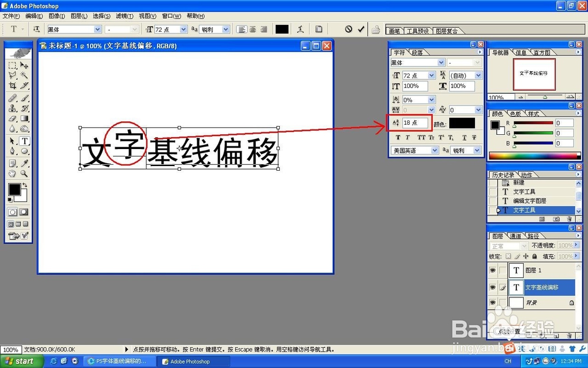Cancel current text edits
The width and height of the screenshot is (588, 368).
pos(348,29)
